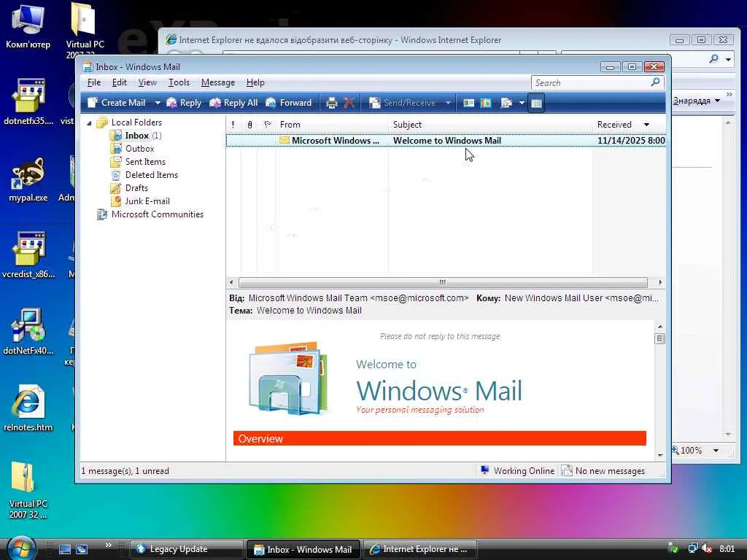747x560 pixels.
Task: Click Forward in the toolbar
Action: pyautogui.click(x=289, y=103)
